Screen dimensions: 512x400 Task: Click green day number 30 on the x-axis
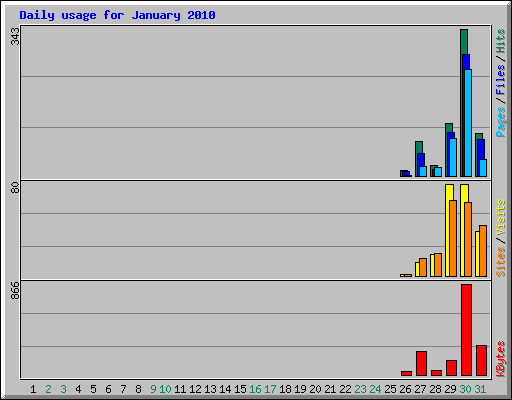(465, 389)
